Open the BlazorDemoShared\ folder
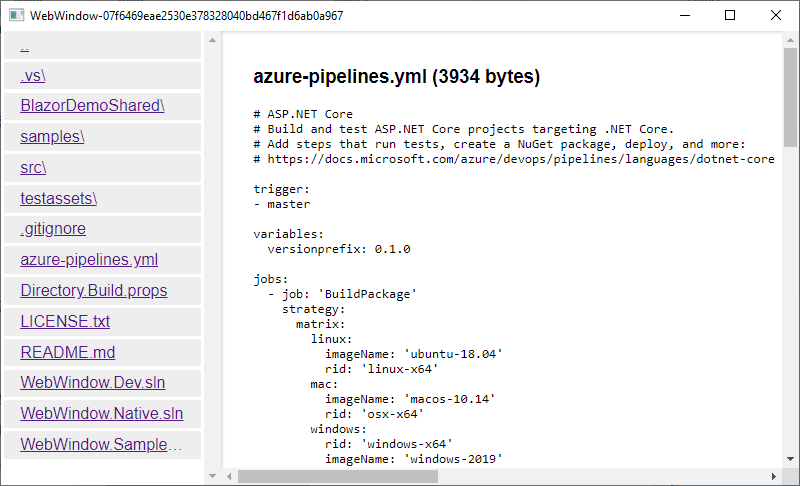Image resolution: width=800 pixels, height=486 pixels. (92, 106)
